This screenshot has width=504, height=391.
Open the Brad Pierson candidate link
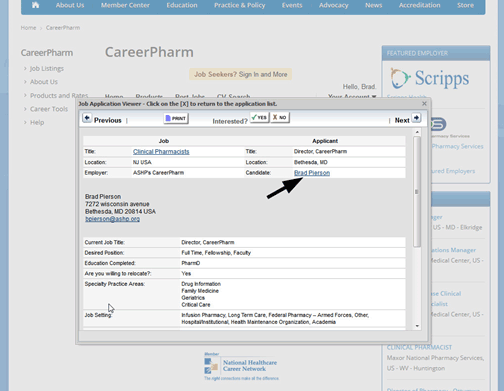(312, 173)
